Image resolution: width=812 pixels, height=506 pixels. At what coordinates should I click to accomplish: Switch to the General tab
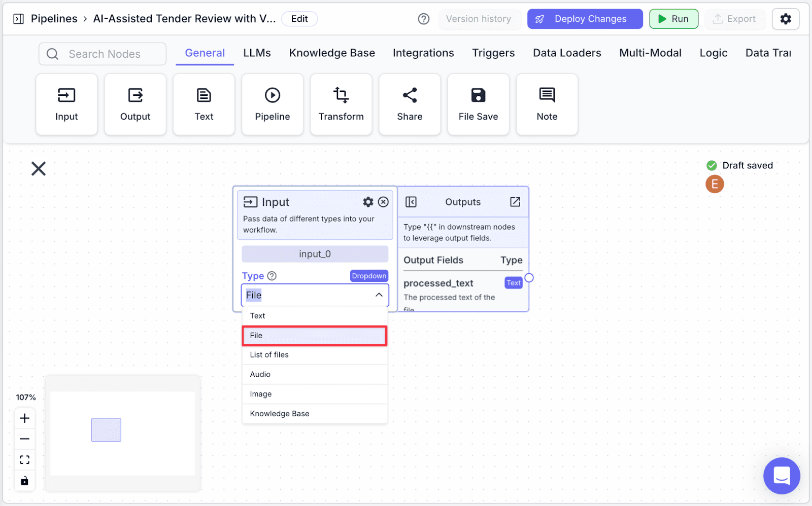point(205,53)
